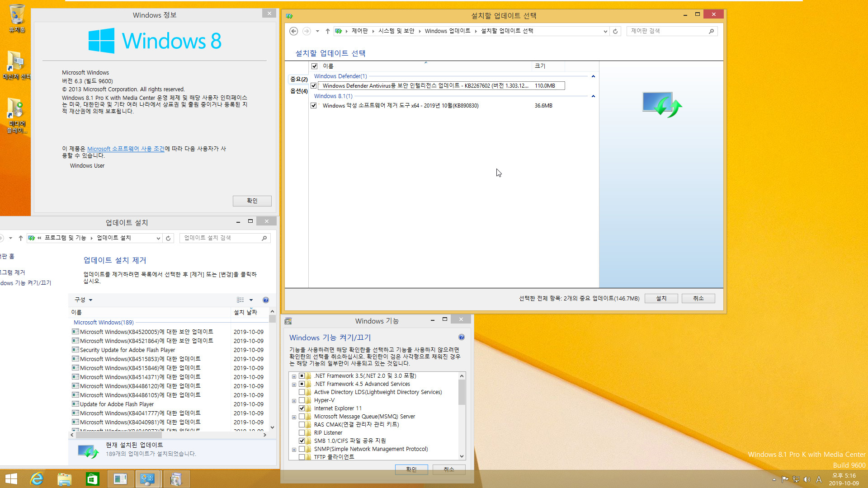868x488 pixels.
Task: Change view layout icon in installed updates
Action: 241,300
